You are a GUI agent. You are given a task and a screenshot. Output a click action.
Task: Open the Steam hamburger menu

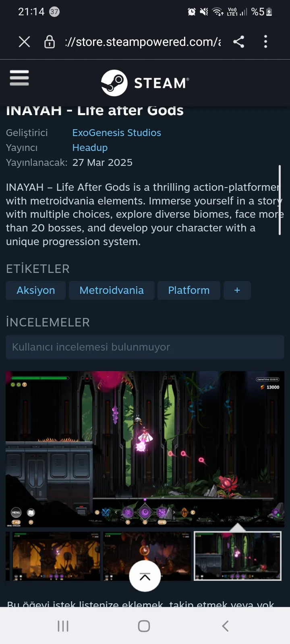point(19,78)
